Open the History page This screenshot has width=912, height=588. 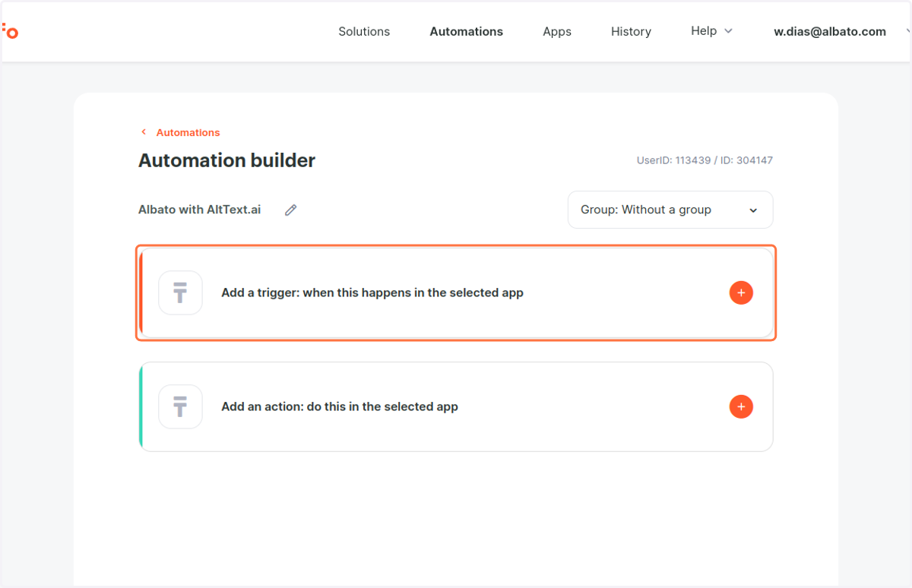point(631,31)
